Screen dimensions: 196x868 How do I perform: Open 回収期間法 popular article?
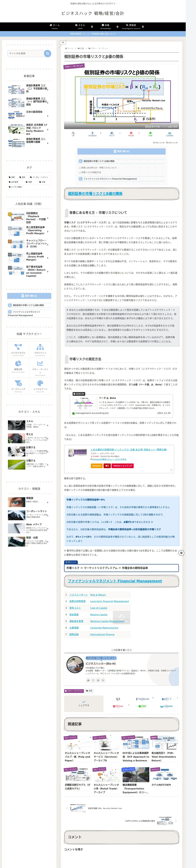tap(29, 218)
